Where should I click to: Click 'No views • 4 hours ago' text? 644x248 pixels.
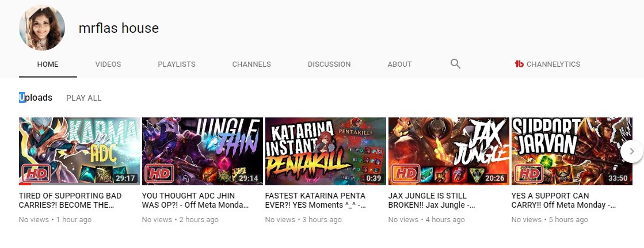[426, 220]
